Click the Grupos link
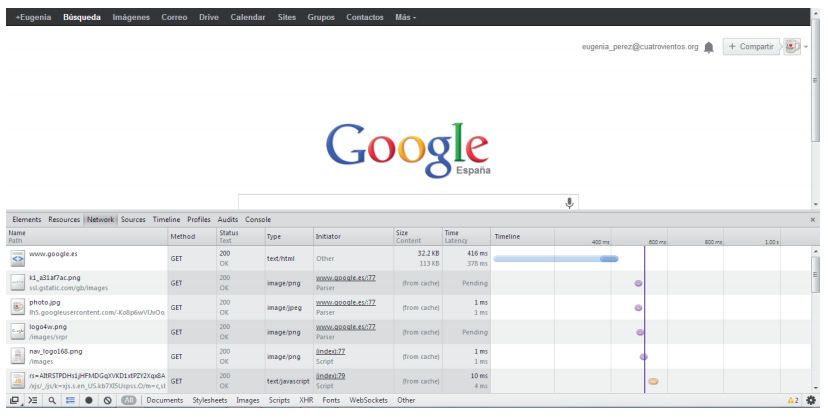This screenshot has height=418, width=828. [321, 17]
